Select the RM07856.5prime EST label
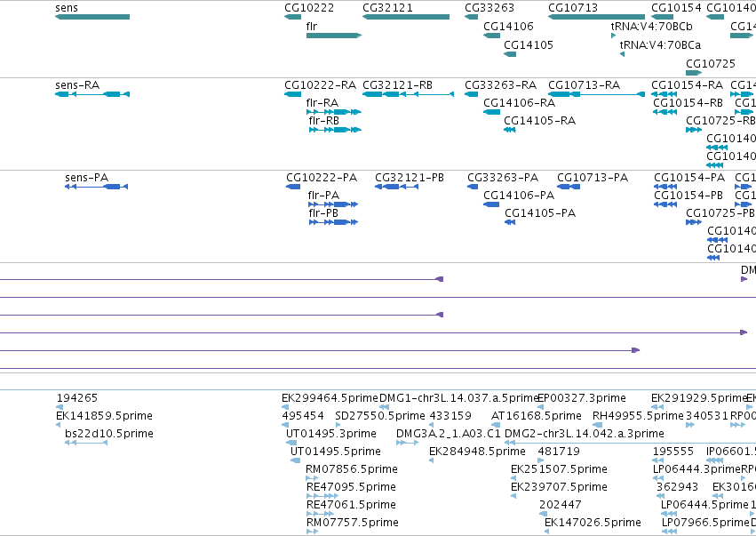This screenshot has width=756, height=536. pyautogui.click(x=352, y=469)
